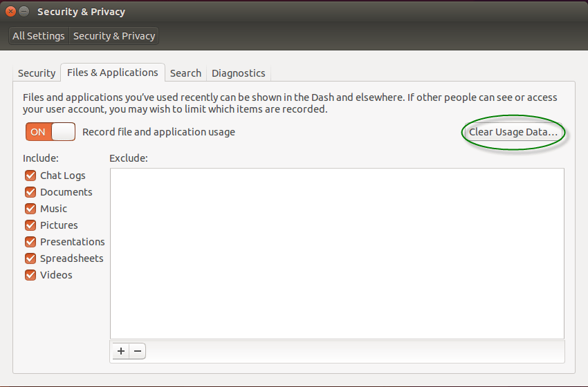Disable Presentations recording checkbox
Image resolution: width=588 pixels, height=387 pixels.
coord(30,242)
